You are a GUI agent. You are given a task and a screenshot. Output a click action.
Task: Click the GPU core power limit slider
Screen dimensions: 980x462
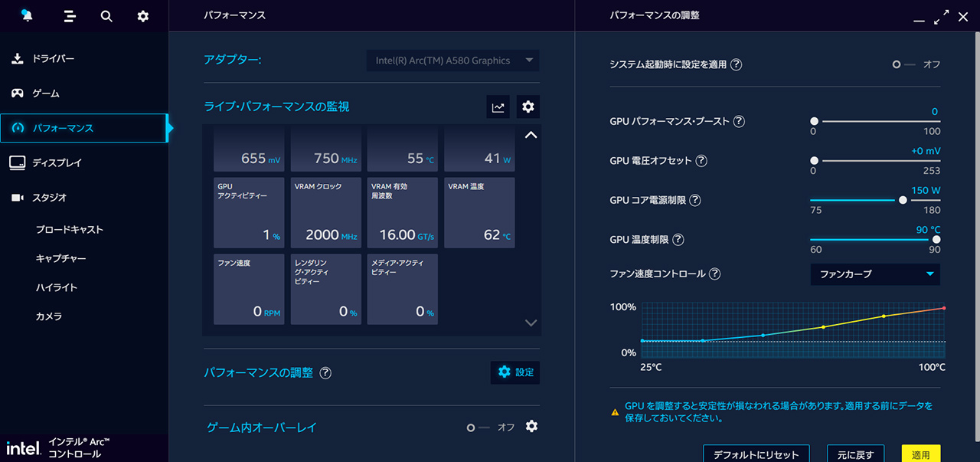coord(876,200)
